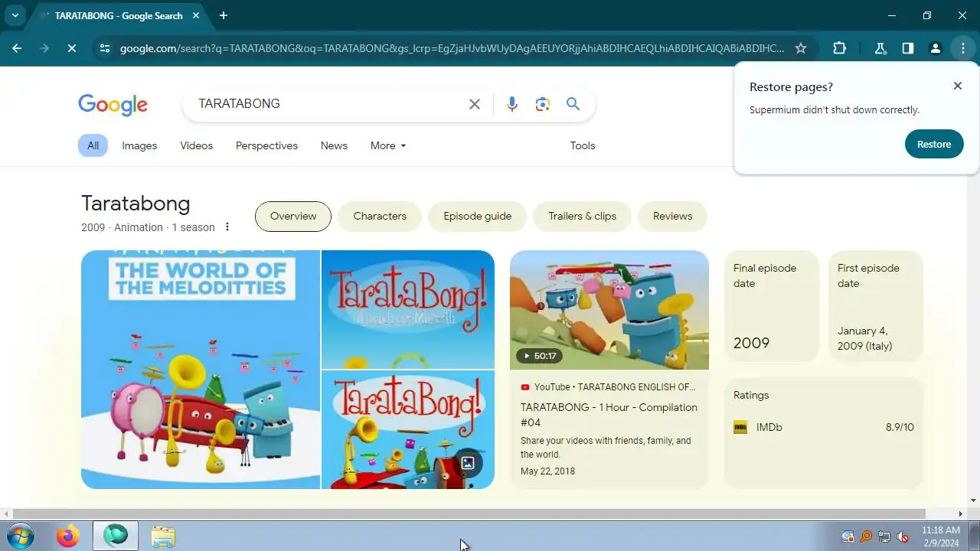Open Chrome Labs flask icon
This screenshot has height=551, width=980.
(x=880, y=48)
